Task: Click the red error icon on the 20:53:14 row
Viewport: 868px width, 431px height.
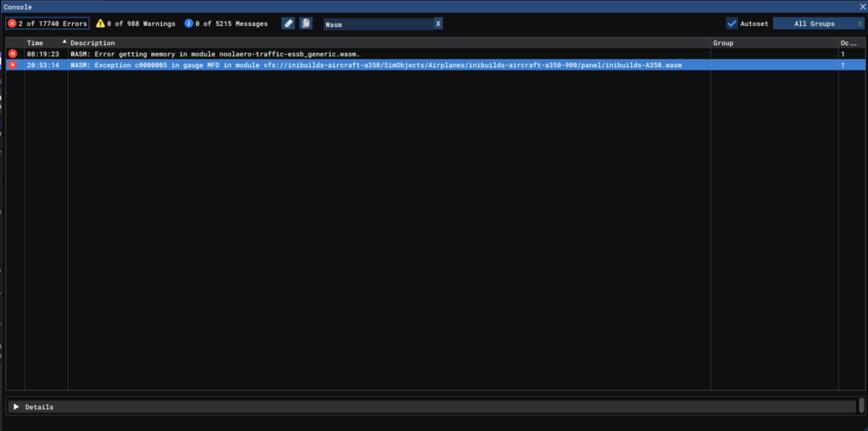Action: click(x=12, y=65)
